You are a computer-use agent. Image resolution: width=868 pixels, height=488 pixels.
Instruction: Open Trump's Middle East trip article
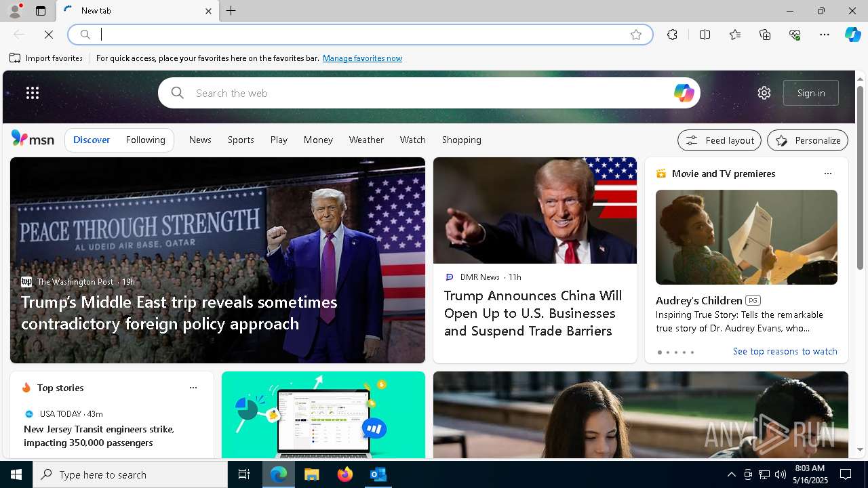(179, 313)
